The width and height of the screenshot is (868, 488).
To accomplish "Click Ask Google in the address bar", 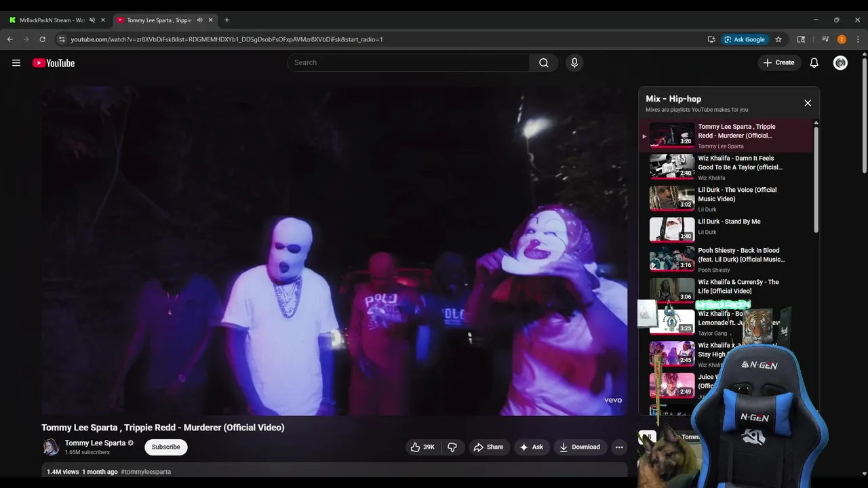I will tap(744, 39).
